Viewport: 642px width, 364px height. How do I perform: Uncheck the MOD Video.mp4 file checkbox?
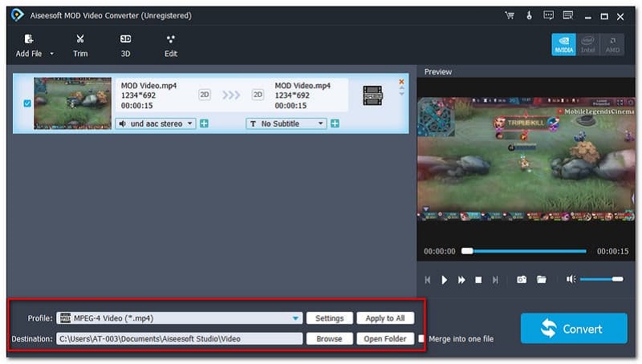click(27, 103)
